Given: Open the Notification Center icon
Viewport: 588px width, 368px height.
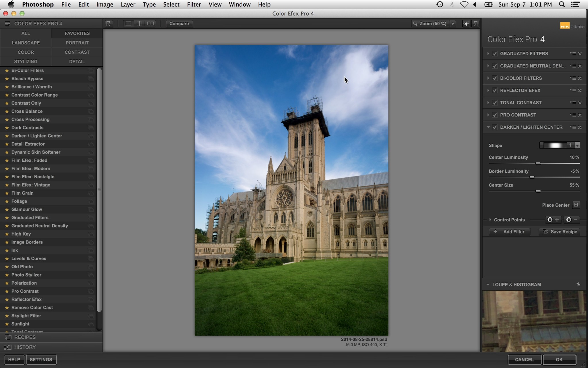Looking at the screenshot, I should click(575, 4).
